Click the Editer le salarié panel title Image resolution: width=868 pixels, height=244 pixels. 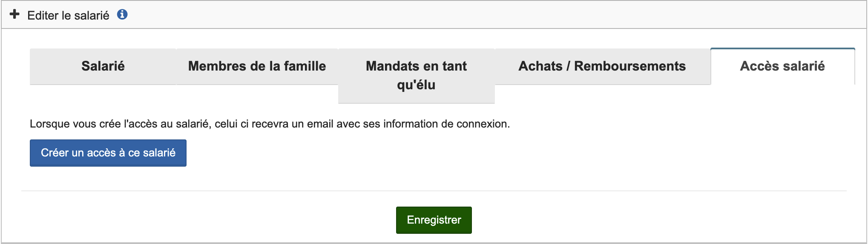pos(68,16)
